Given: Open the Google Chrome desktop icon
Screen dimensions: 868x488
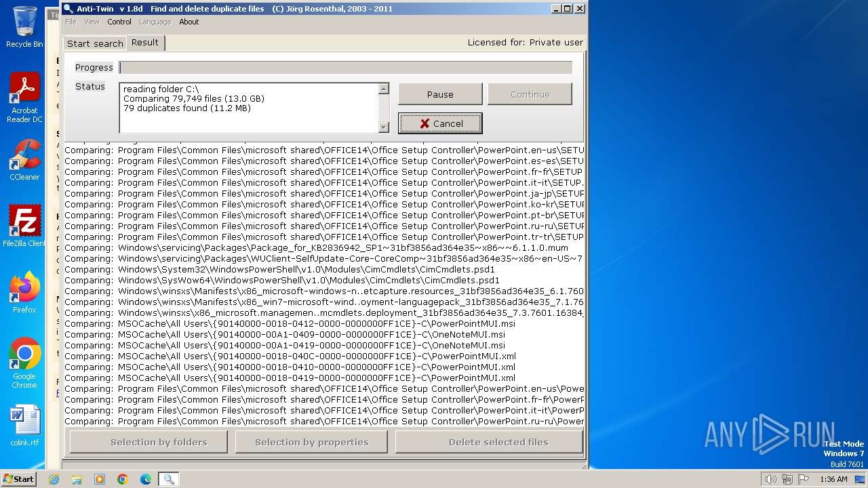Looking at the screenshot, I should coord(24,363).
